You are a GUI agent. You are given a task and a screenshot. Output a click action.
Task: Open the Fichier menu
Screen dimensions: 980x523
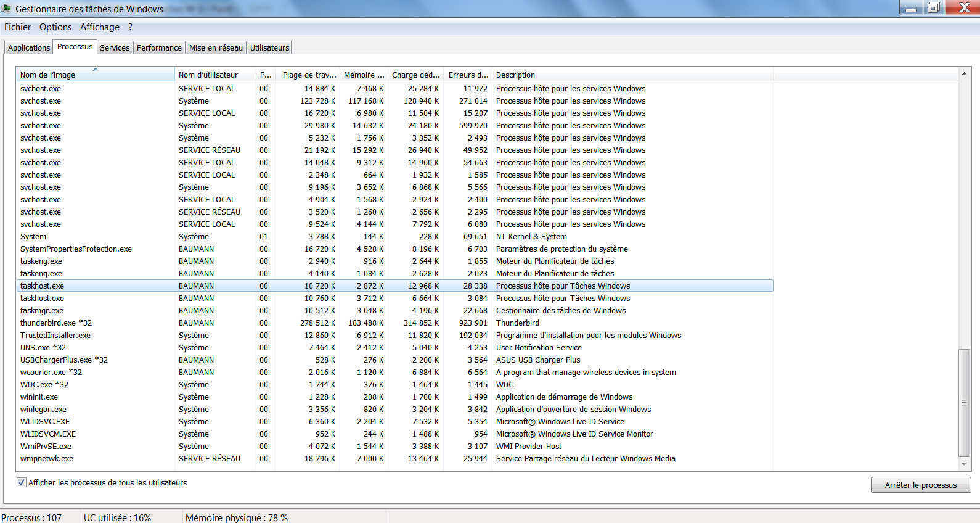point(17,27)
